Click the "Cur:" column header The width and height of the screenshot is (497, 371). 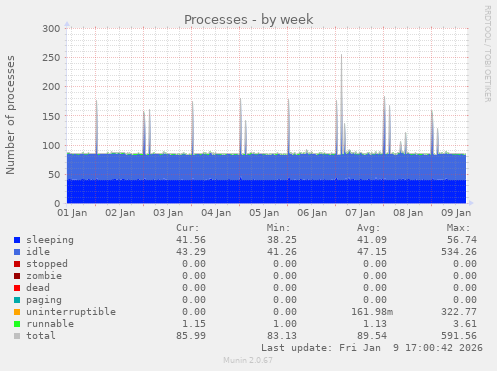point(188,228)
